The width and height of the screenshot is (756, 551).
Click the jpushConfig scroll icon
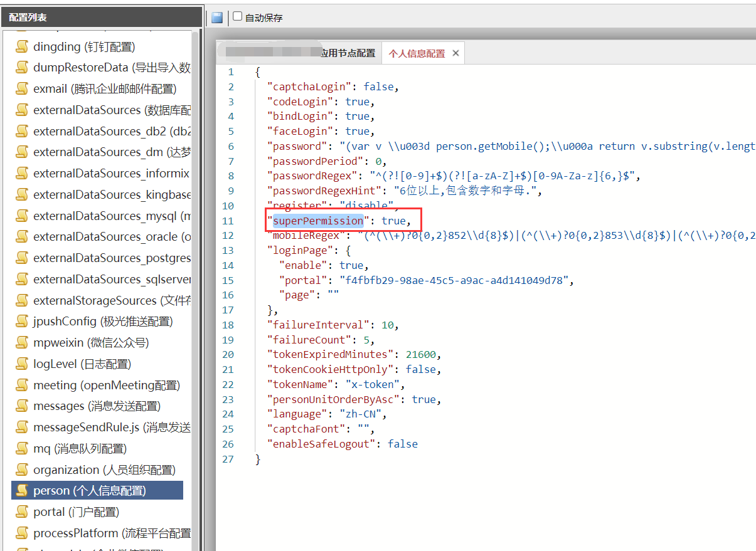[x=23, y=322]
